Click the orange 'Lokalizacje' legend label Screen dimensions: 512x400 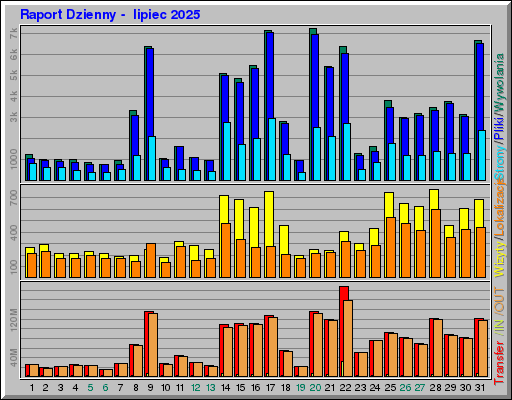tap(500, 208)
